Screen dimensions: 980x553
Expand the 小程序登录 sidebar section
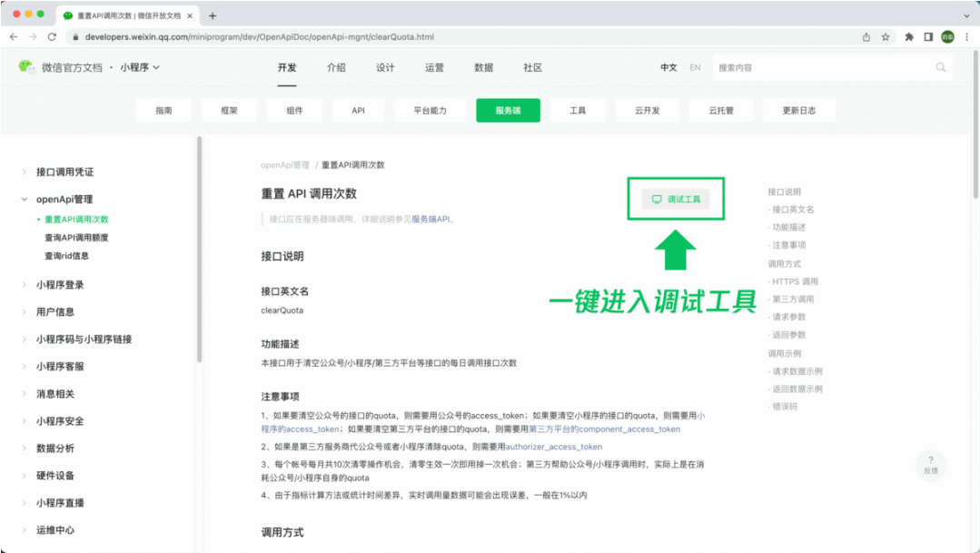pos(25,285)
